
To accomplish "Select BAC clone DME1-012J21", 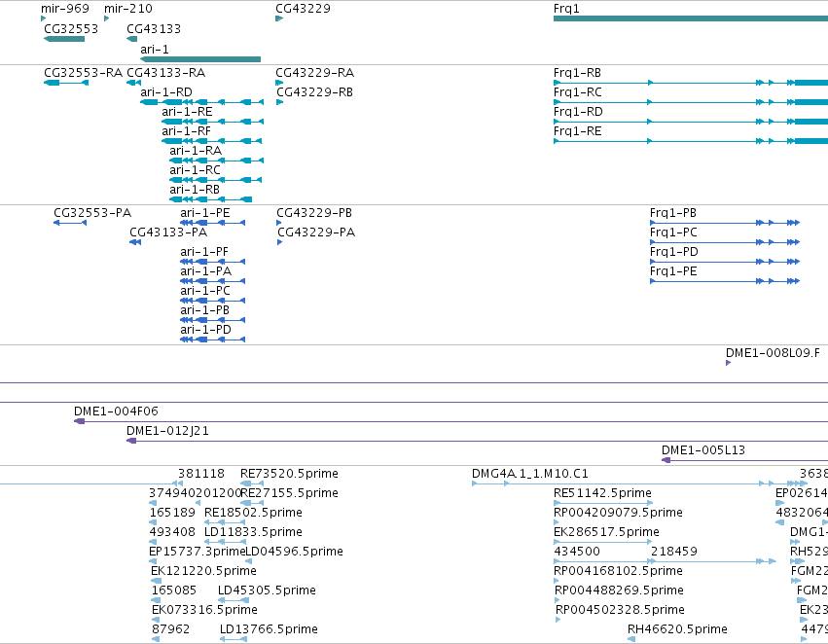I will pyautogui.click(x=478, y=441).
